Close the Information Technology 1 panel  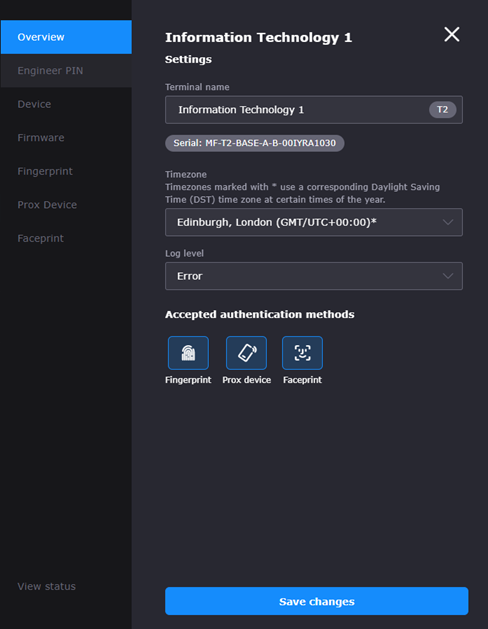[x=452, y=34]
